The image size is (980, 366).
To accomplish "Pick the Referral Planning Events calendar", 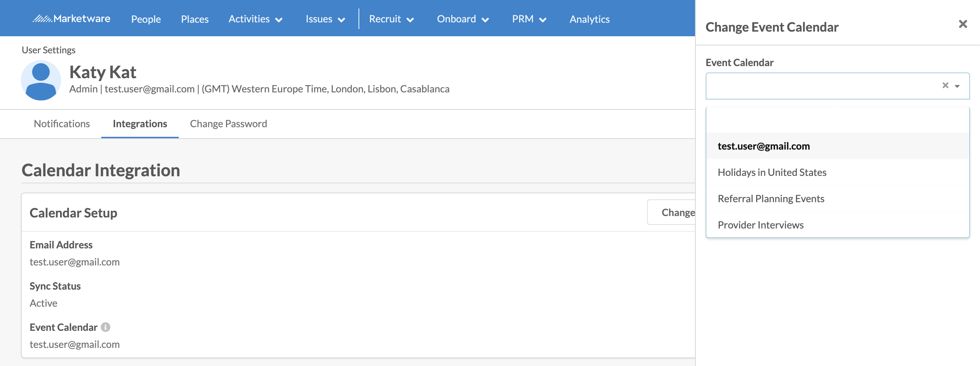I will click(838, 198).
